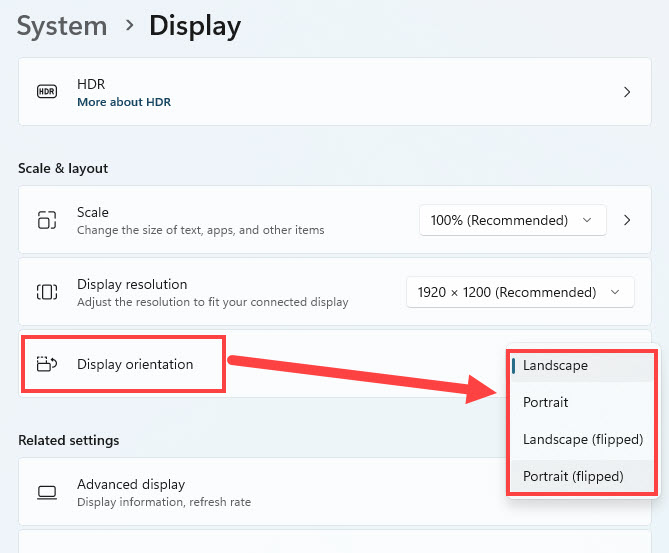Click the Display orientation rotate icon

(x=47, y=364)
